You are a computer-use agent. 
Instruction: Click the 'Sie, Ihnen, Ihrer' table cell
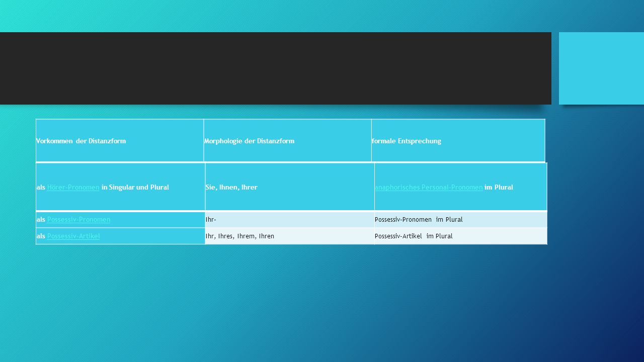(x=290, y=187)
